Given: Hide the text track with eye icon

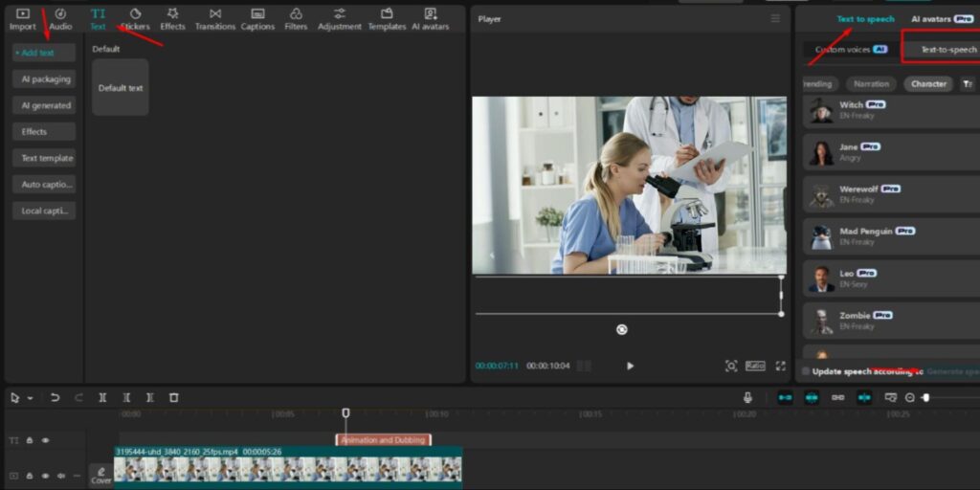Looking at the screenshot, I should tap(46, 440).
